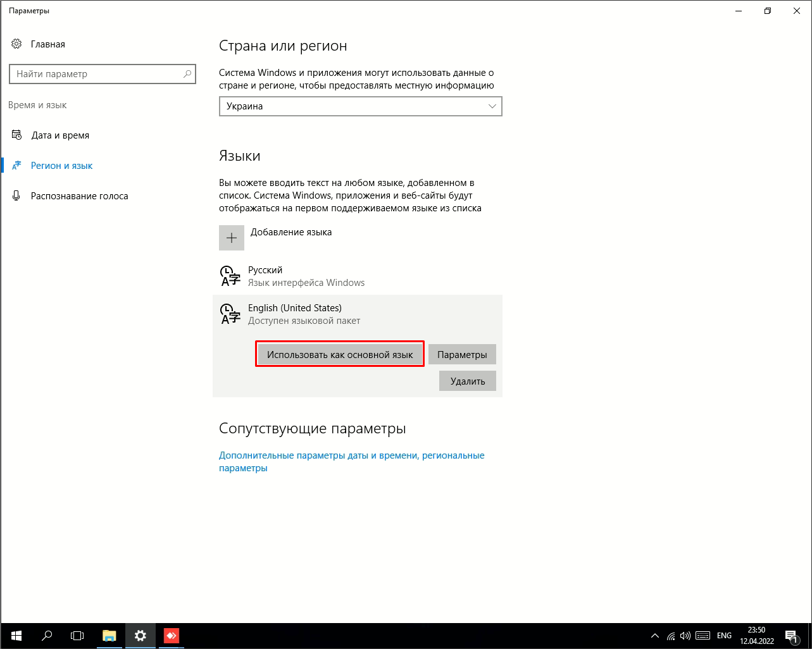Open the notification center icon
The width and height of the screenshot is (812, 649).
coord(791,636)
